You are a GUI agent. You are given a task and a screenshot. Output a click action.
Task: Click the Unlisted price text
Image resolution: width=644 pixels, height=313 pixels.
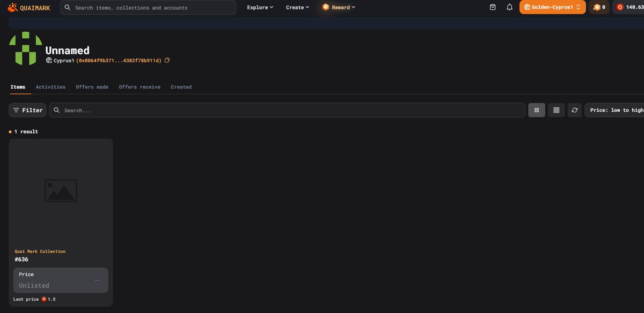coord(34,286)
